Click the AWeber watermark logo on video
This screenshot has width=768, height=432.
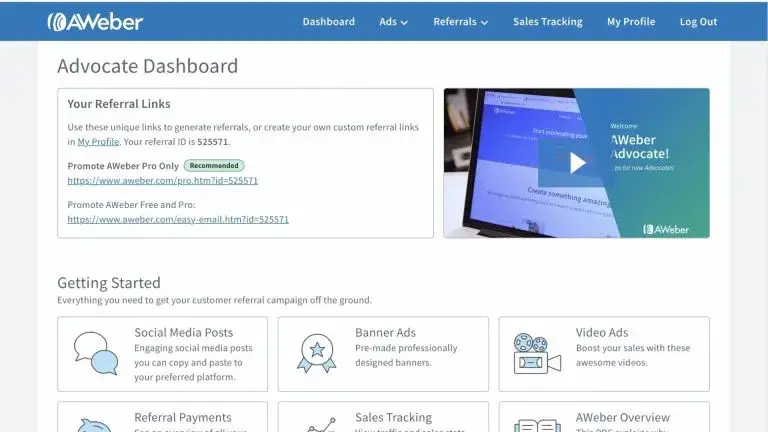coord(666,229)
